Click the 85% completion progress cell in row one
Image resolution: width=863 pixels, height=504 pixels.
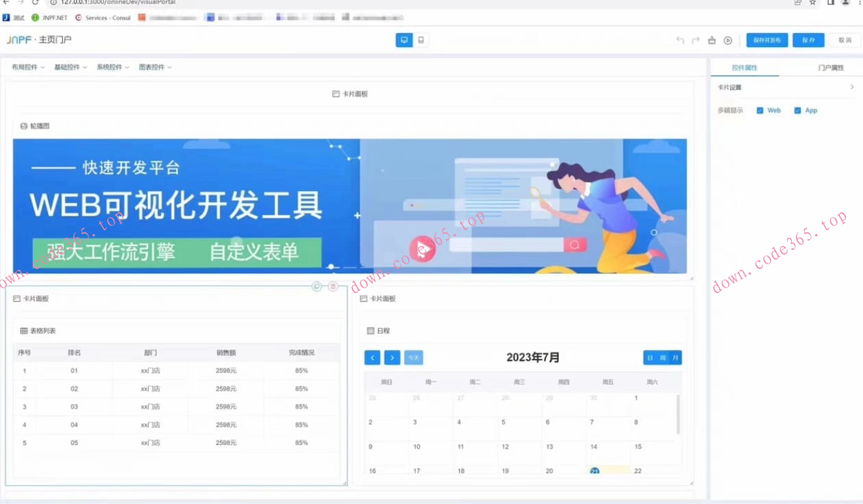coord(300,370)
